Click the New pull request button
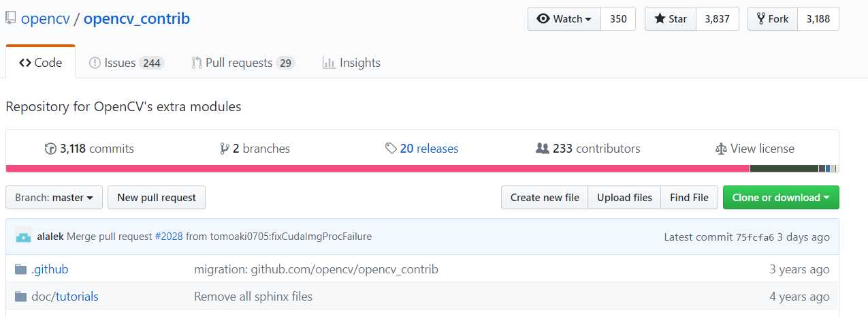Screen dimensions: 868x317 click(x=157, y=198)
